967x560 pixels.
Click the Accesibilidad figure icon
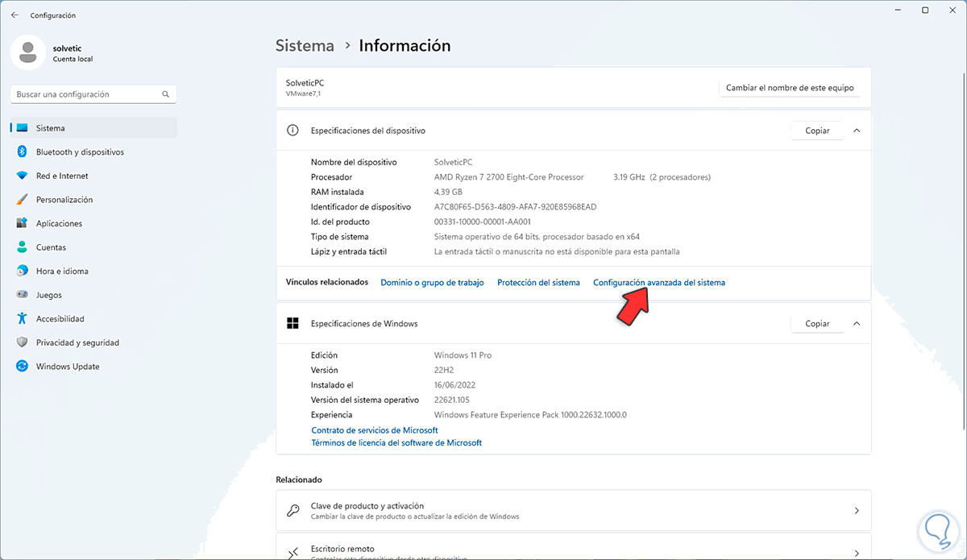(22, 319)
